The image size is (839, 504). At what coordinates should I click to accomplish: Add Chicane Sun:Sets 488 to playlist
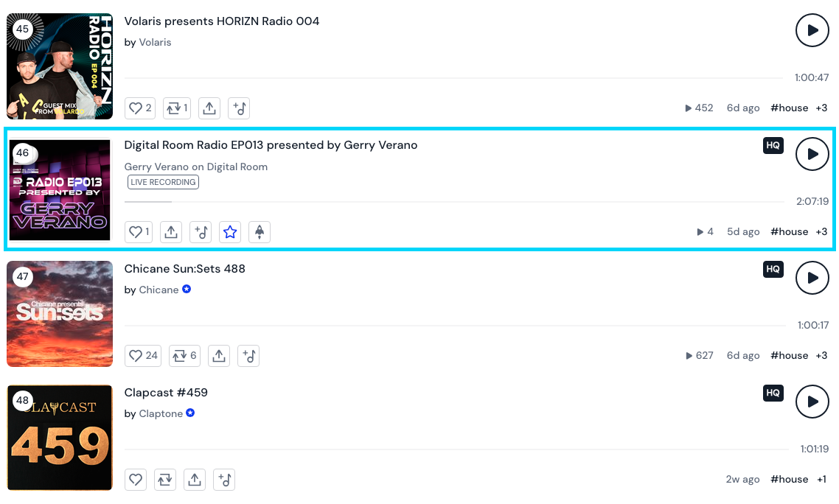248,356
